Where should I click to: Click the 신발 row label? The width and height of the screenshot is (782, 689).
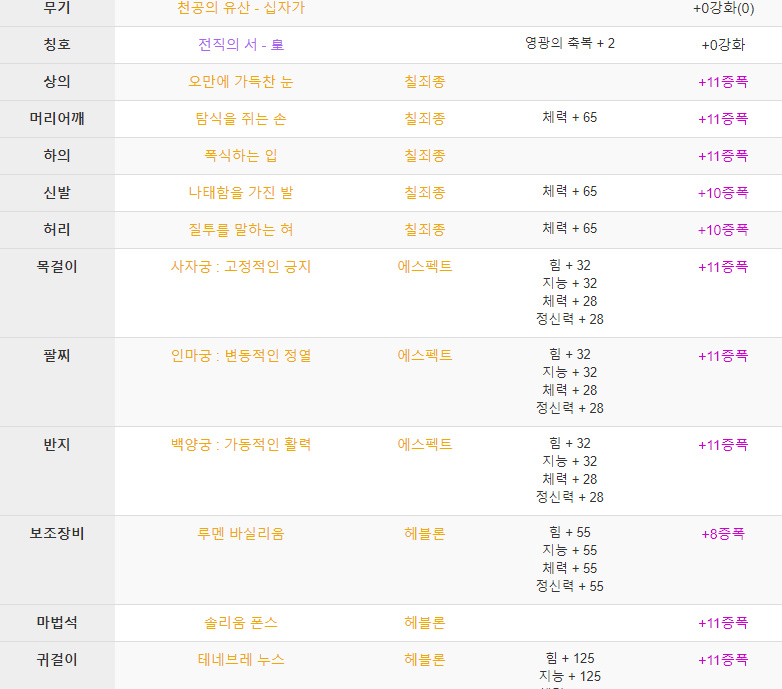click(57, 192)
